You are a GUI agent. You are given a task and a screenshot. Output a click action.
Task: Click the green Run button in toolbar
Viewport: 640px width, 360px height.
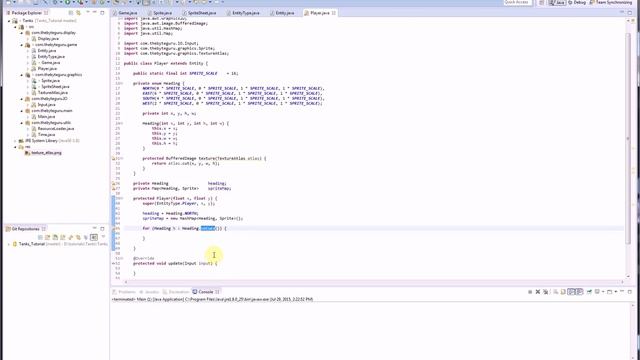click(x=68, y=2)
